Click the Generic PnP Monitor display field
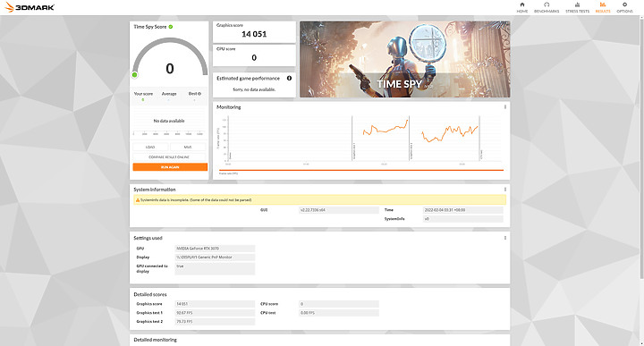 tap(215, 257)
